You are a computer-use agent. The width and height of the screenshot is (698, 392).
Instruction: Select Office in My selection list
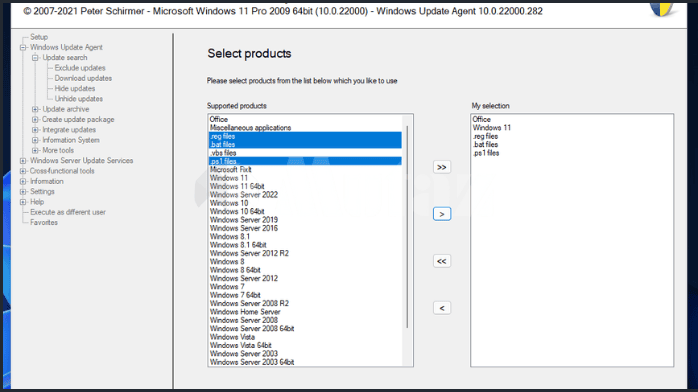point(572,119)
